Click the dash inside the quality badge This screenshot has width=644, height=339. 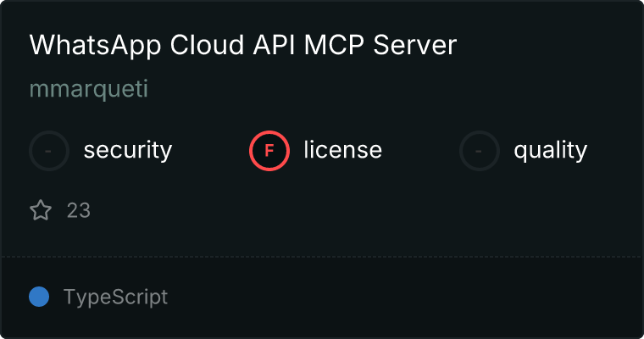coord(480,151)
